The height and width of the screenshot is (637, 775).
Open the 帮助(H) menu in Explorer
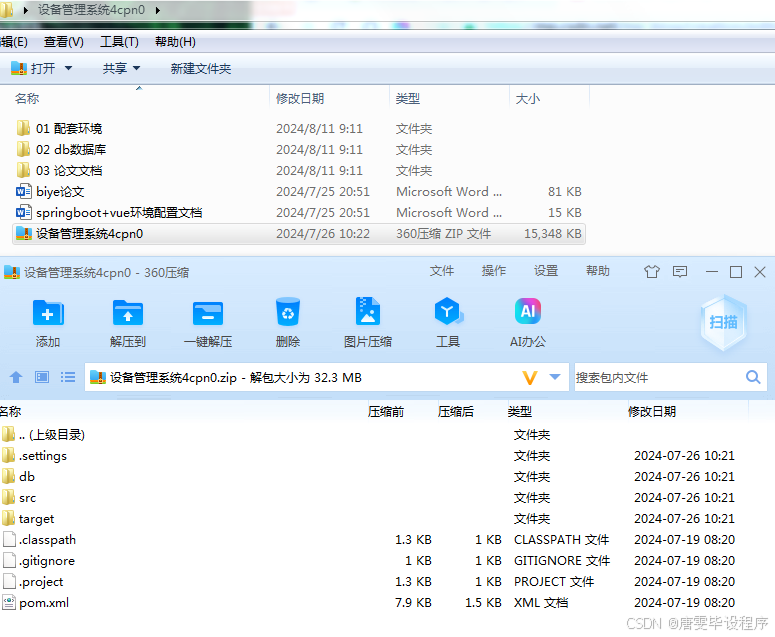(175, 42)
